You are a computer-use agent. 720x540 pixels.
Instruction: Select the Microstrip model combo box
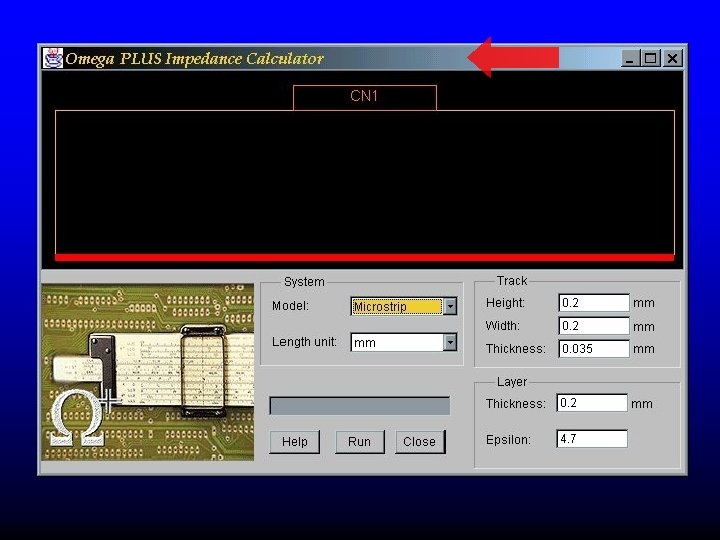point(404,306)
